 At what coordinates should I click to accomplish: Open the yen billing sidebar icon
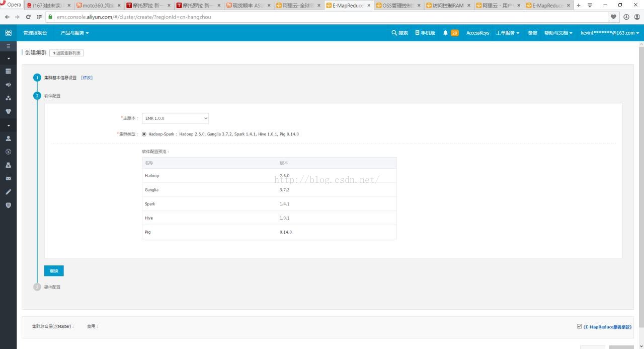pos(8,152)
